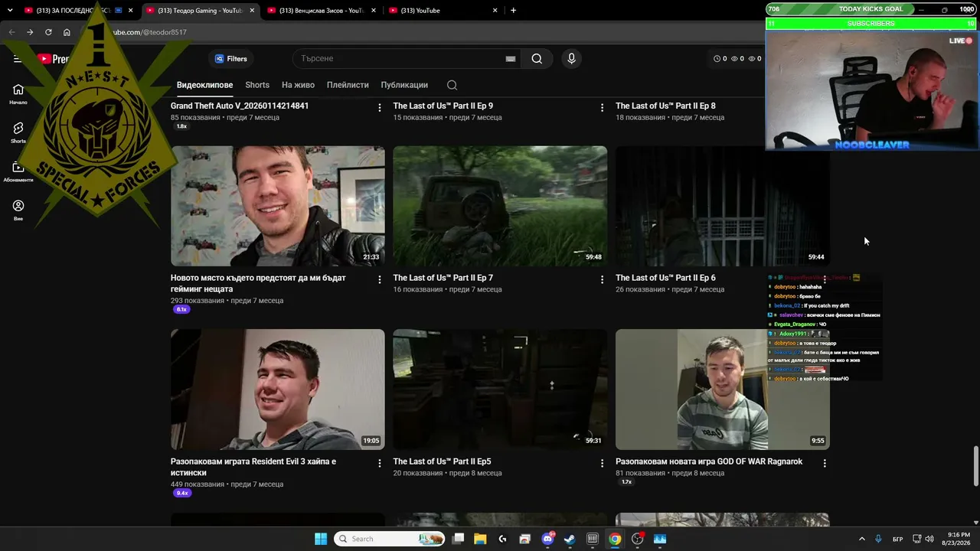980x551 pixels.
Task: Open Task View on the taskbar
Action: pos(458,539)
